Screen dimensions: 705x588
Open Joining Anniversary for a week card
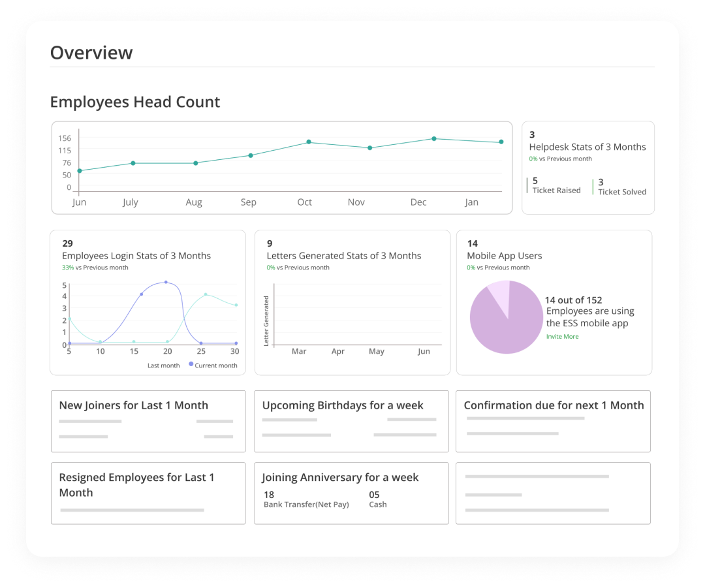click(351, 493)
